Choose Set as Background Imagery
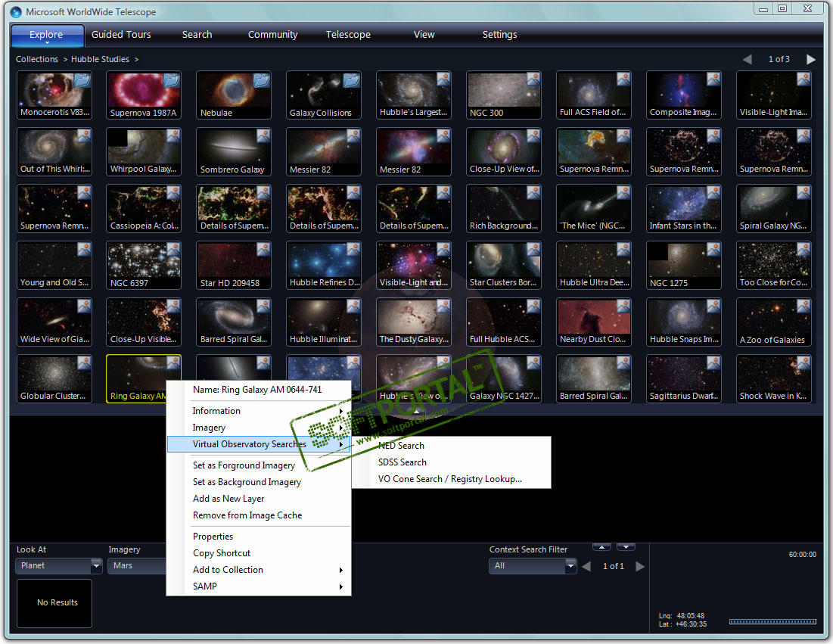 259,482
